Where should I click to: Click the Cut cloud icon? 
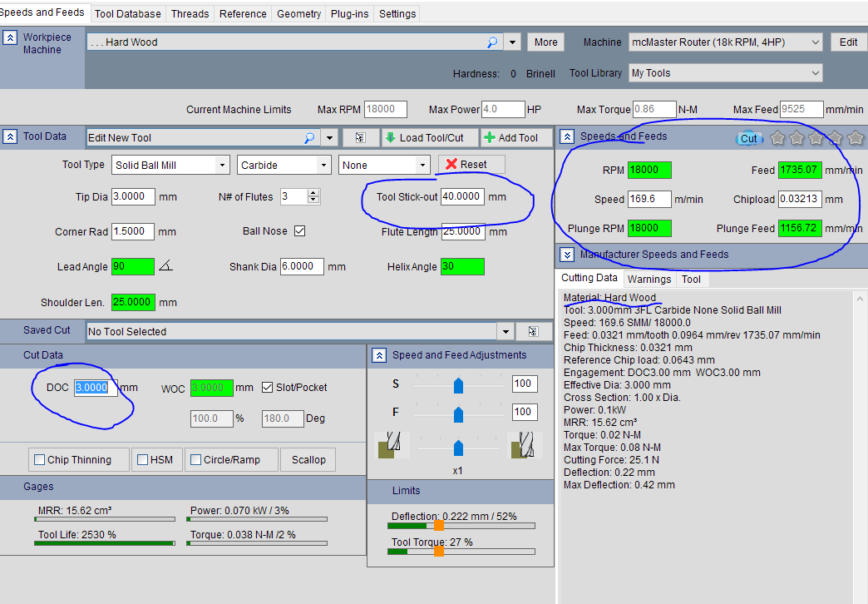(748, 138)
